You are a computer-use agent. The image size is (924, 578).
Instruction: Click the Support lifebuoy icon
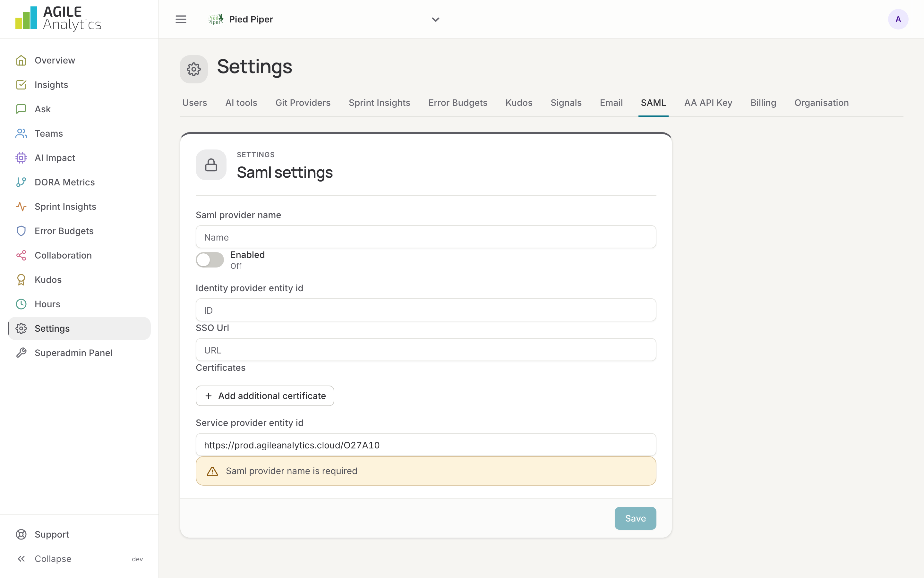tap(21, 534)
